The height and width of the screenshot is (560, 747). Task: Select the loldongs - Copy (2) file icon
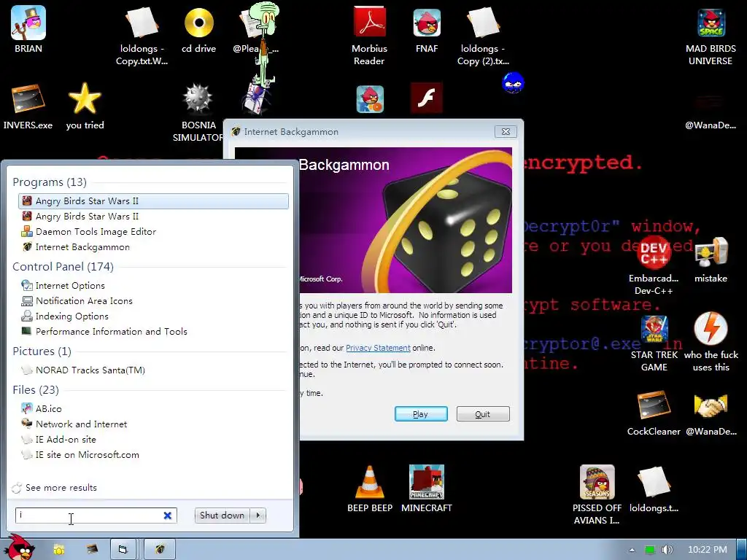(483, 36)
